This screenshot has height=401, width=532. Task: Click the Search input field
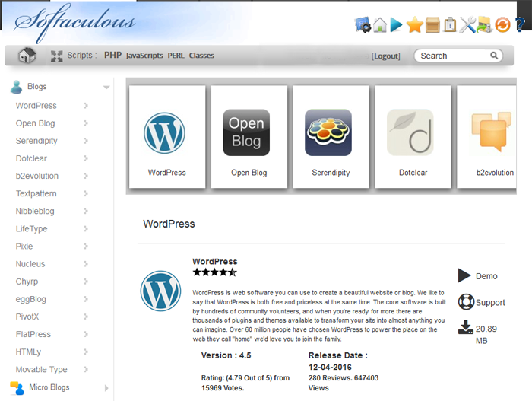[458, 56]
